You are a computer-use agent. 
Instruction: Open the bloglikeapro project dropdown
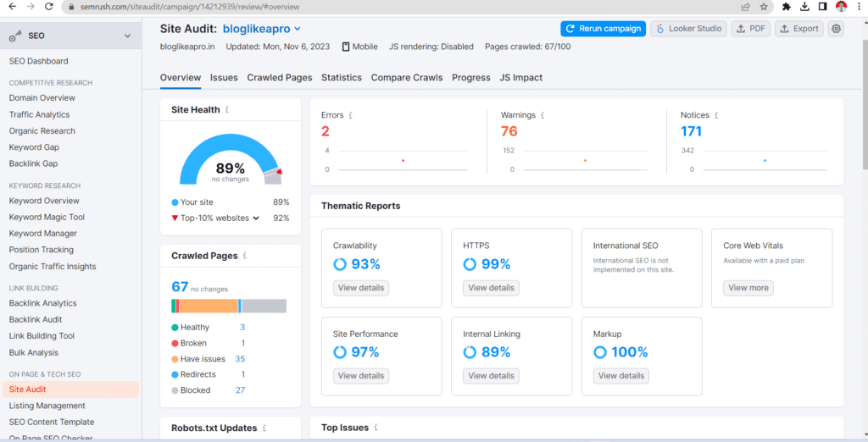coord(261,29)
